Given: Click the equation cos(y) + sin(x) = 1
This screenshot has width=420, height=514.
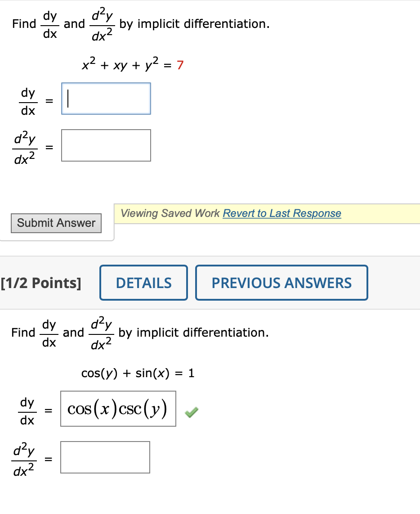Looking at the screenshot, I should click(x=138, y=373).
